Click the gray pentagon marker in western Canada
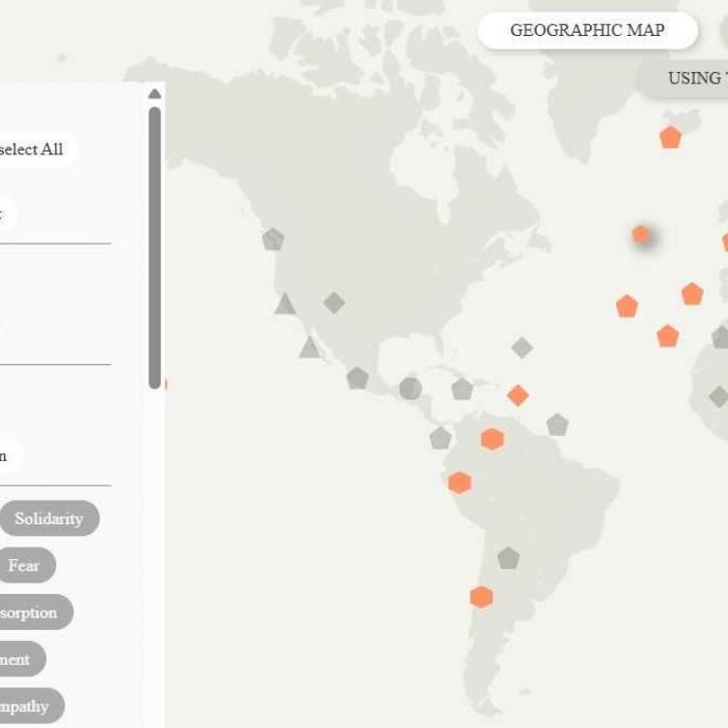The width and height of the screenshot is (728, 728). (273, 240)
